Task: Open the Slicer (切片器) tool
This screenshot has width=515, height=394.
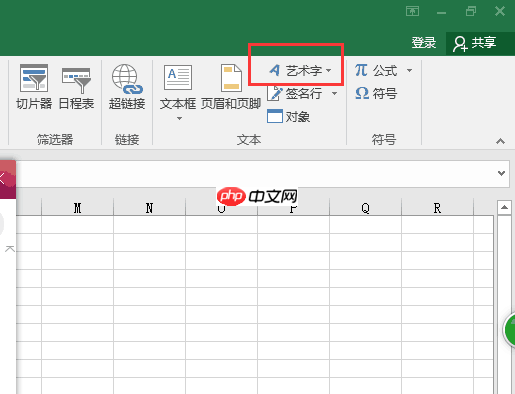Action: (x=34, y=87)
